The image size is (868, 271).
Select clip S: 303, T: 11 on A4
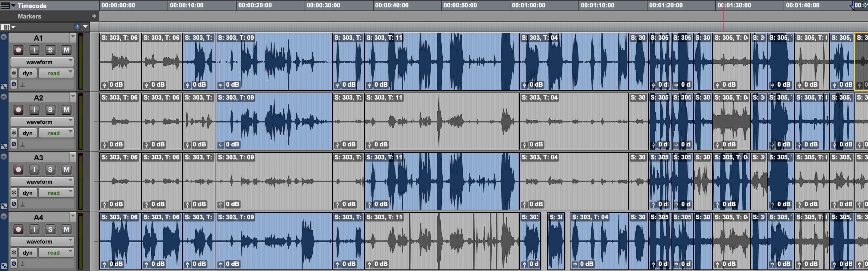pos(442,241)
